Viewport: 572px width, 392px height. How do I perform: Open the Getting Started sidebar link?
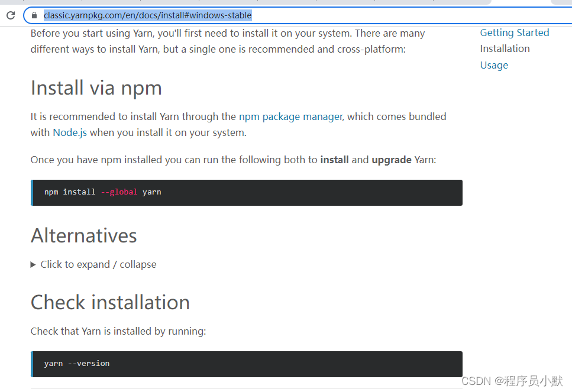click(x=514, y=33)
